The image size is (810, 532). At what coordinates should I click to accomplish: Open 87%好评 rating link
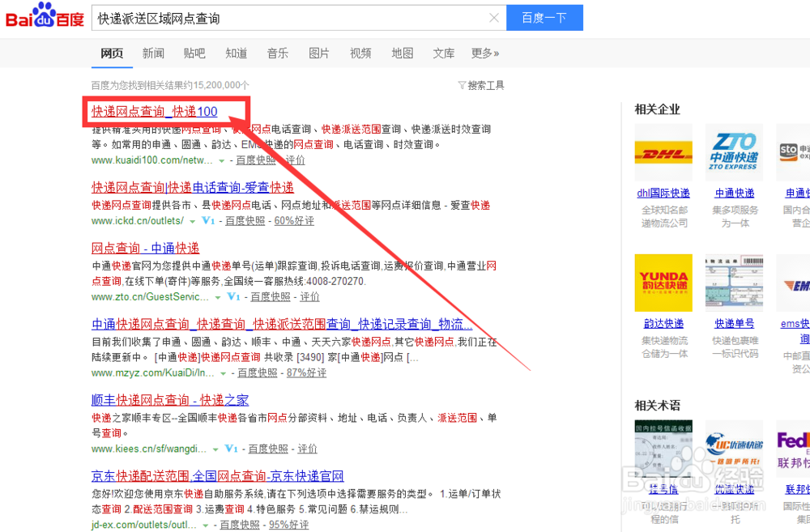coord(306,372)
